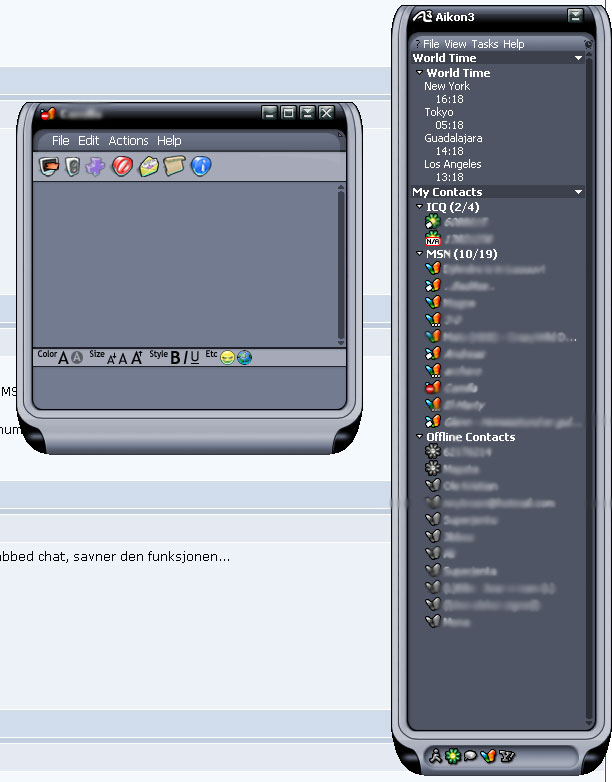Select the ICQ contact marked N/A
The width and height of the screenshot is (612, 782).
coord(458,238)
